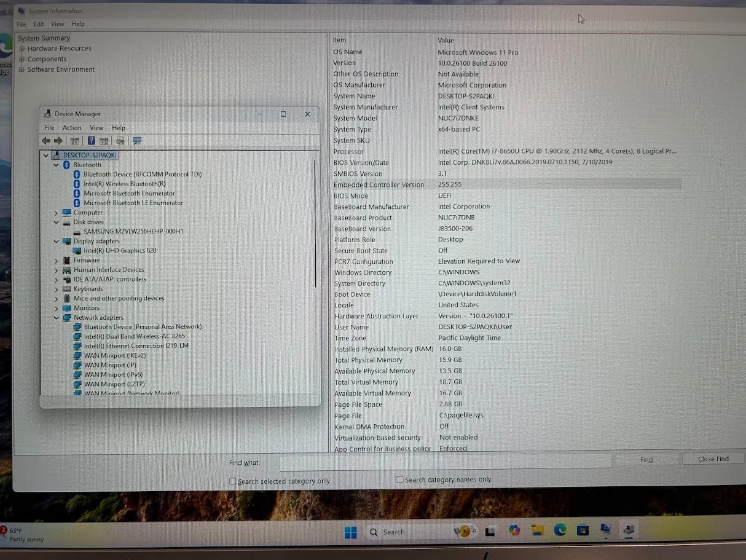Image resolution: width=746 pixels, height=560 pixels.
Task: Click the Find button in System Information
Action: [x=646, y=459]
